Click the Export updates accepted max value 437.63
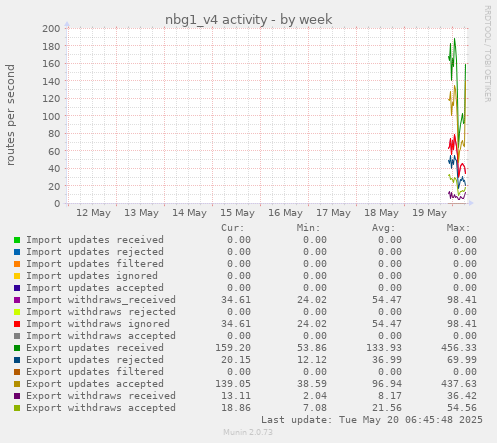 pyautogui.click(x=459, y=384)
